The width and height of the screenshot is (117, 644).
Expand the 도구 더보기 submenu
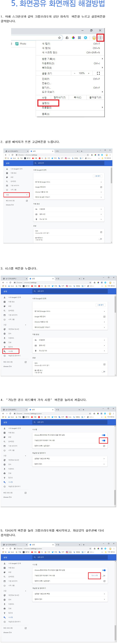coord(102,92)
